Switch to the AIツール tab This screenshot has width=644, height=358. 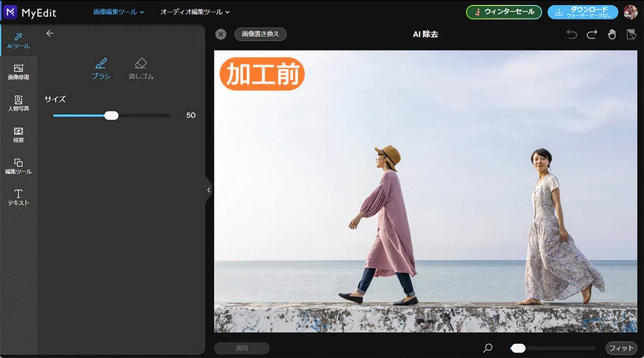point(19,39)
